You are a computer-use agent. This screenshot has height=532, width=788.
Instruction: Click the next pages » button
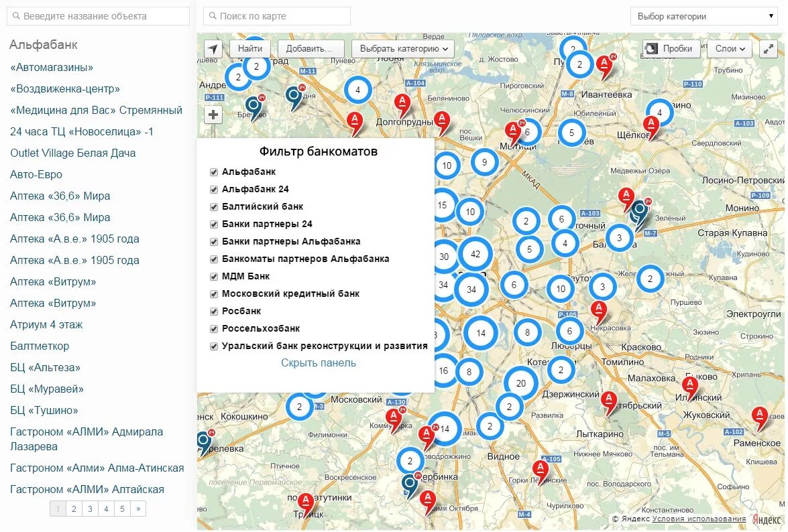click(x=138, y=509)
